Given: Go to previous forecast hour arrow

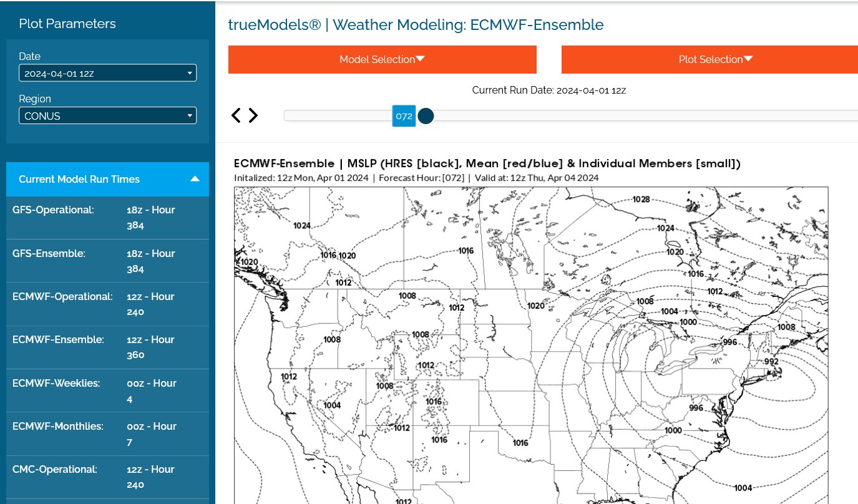Looking at the screenshot, I should pyautogui.click(x=236, y=115).
